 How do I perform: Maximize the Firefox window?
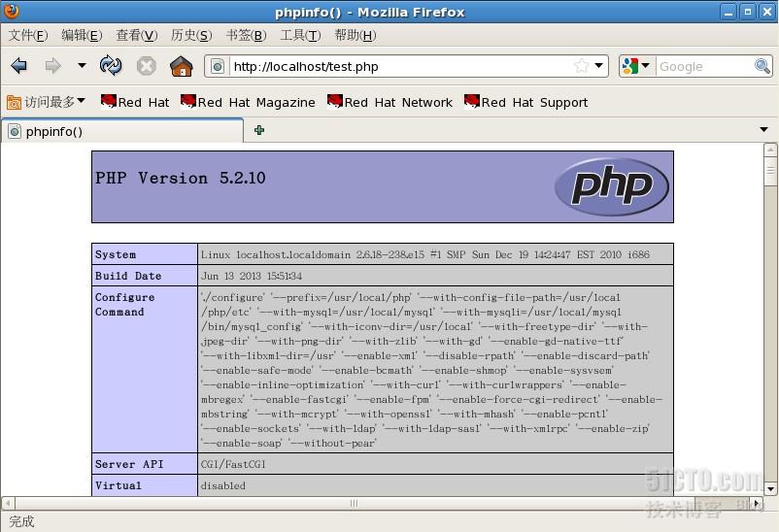pos(748,12)
